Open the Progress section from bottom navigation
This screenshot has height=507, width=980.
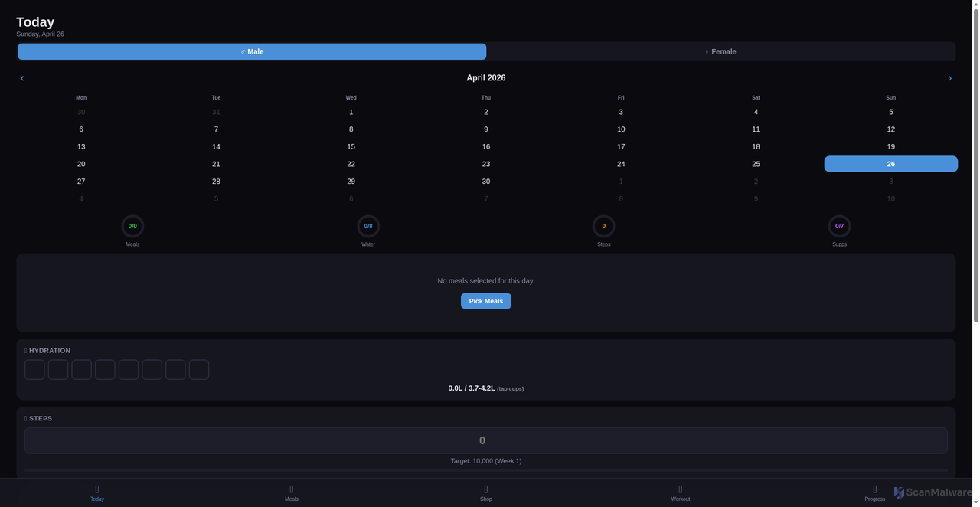(x=874, y=492)
